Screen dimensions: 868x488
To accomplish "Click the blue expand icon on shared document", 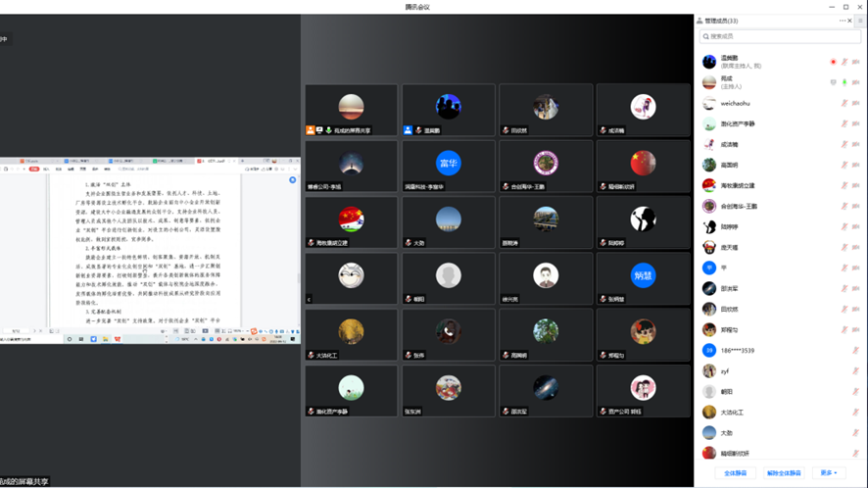I will click(x=292, y=180).
